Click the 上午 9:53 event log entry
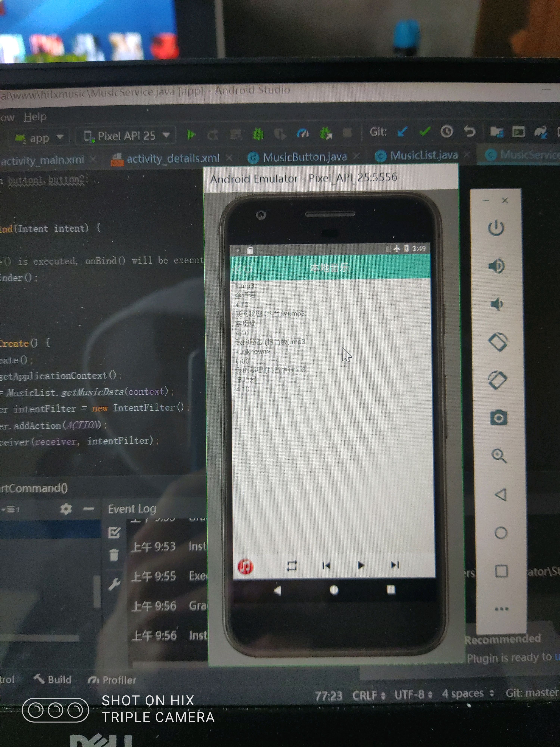Image resolution: width=560 pixels, height=747 pixels. click(x=169, y=546)
